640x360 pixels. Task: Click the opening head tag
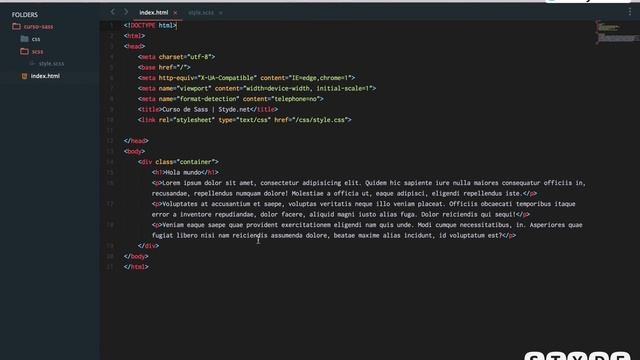click(134, 46)
